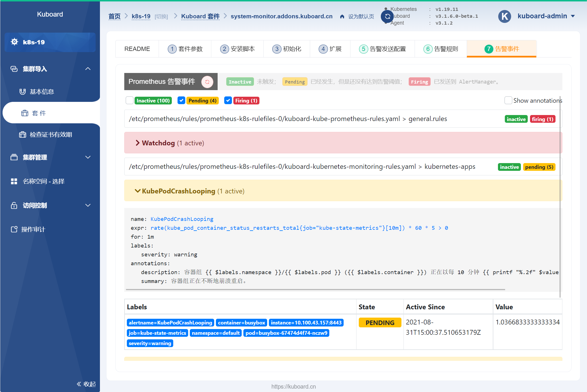Click the container=busybox label
587x392 pixels.
pyautogui.click(x=241, y=322)
